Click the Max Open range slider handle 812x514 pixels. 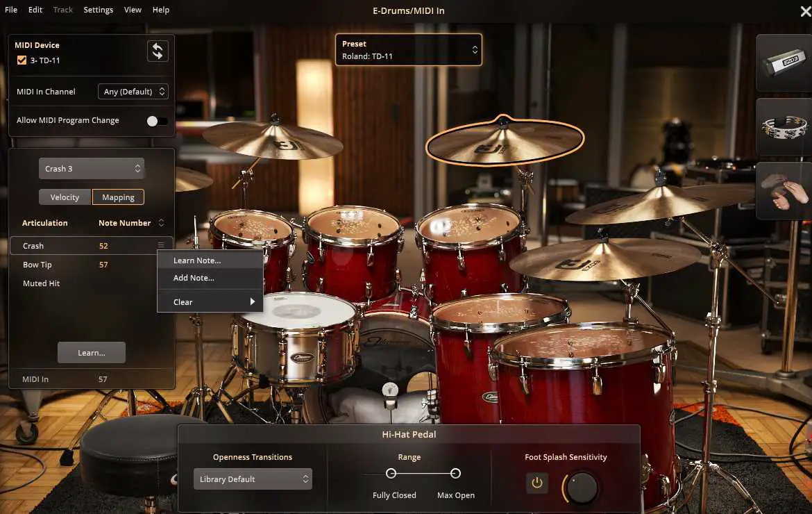tap(455, 474)
